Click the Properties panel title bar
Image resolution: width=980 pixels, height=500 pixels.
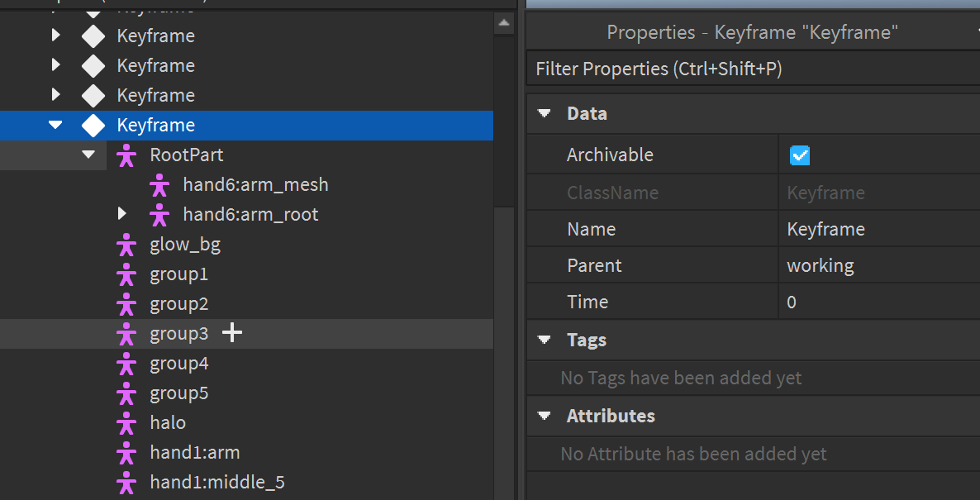(x=753, y=32)
